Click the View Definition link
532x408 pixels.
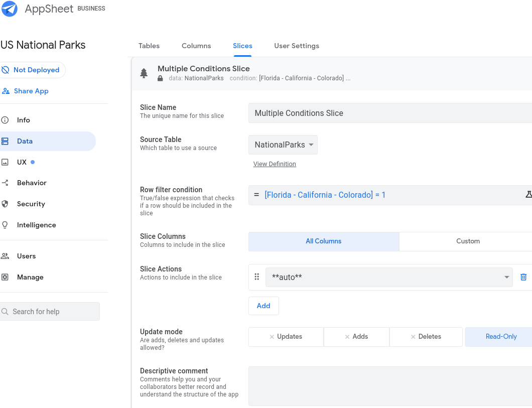pos(275,164)
